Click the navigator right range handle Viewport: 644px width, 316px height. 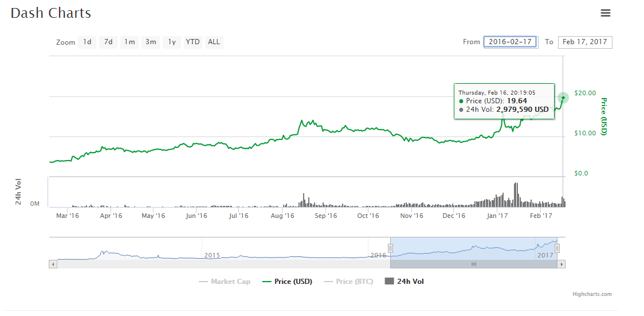tap(557, 248)
